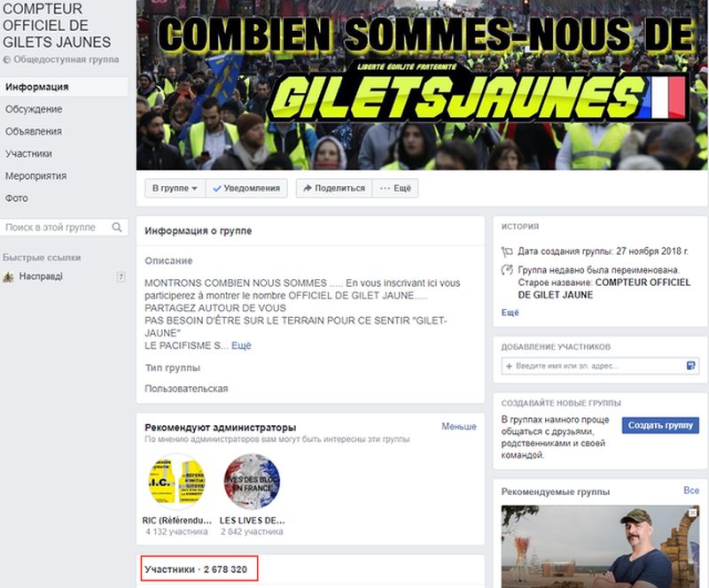This screenshot has height=588, width=709.
Task: Click the help badge next to Наcправді
Action: point(121,276)
